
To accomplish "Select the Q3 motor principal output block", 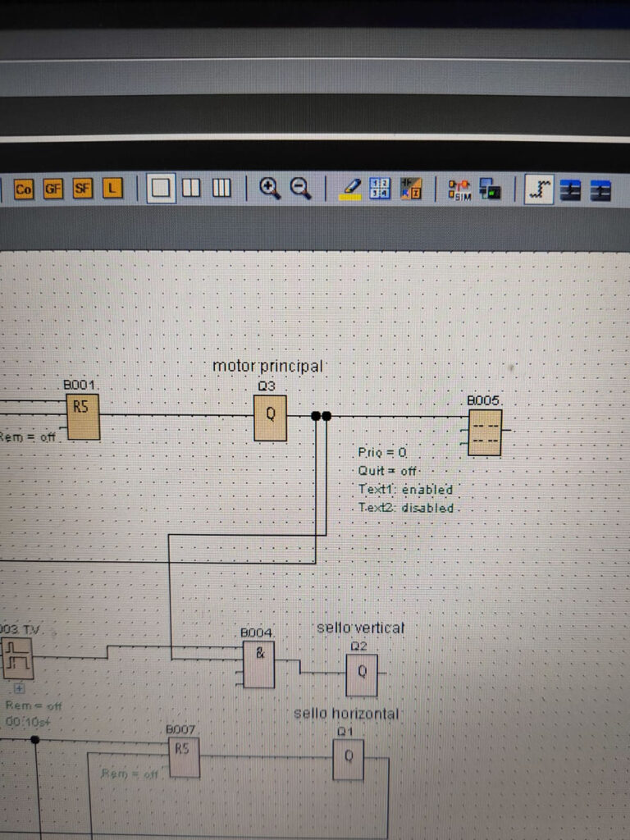I will pos(270,418).
